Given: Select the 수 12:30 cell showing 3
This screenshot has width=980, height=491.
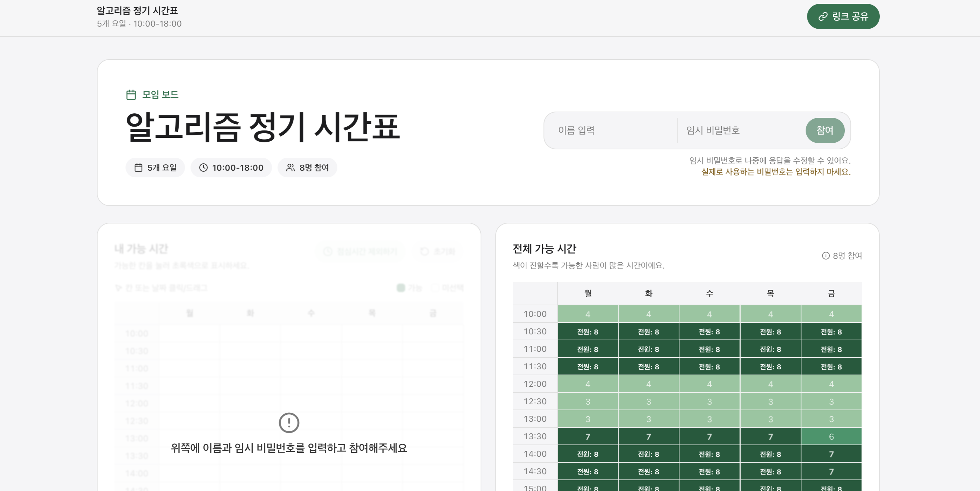Looking at the screenshot, I should click(x=709, y=401).
